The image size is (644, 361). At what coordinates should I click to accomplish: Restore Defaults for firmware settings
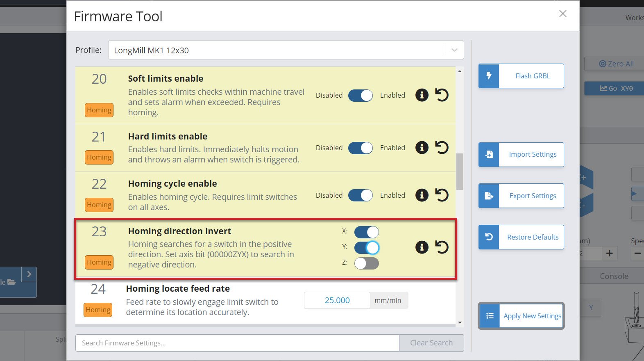(x=521, y=237)
